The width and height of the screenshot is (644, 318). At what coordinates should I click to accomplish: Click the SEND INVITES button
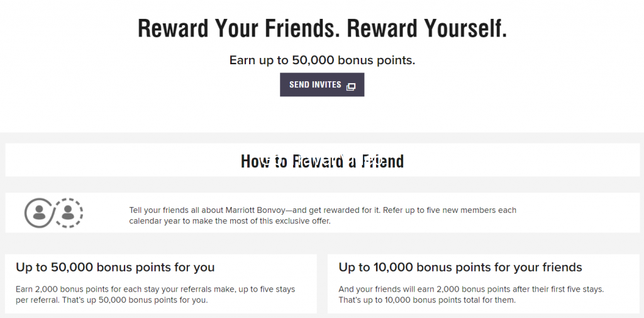(322, 85)
